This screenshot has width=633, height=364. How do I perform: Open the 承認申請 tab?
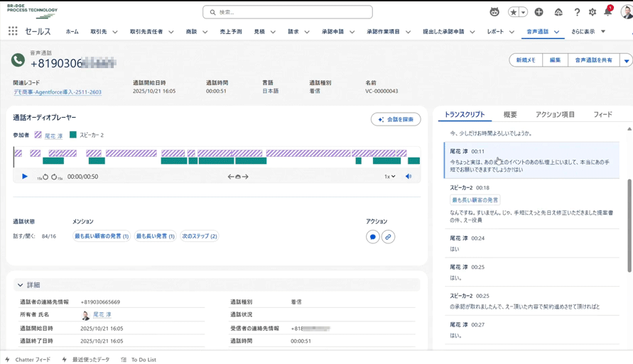332,31
